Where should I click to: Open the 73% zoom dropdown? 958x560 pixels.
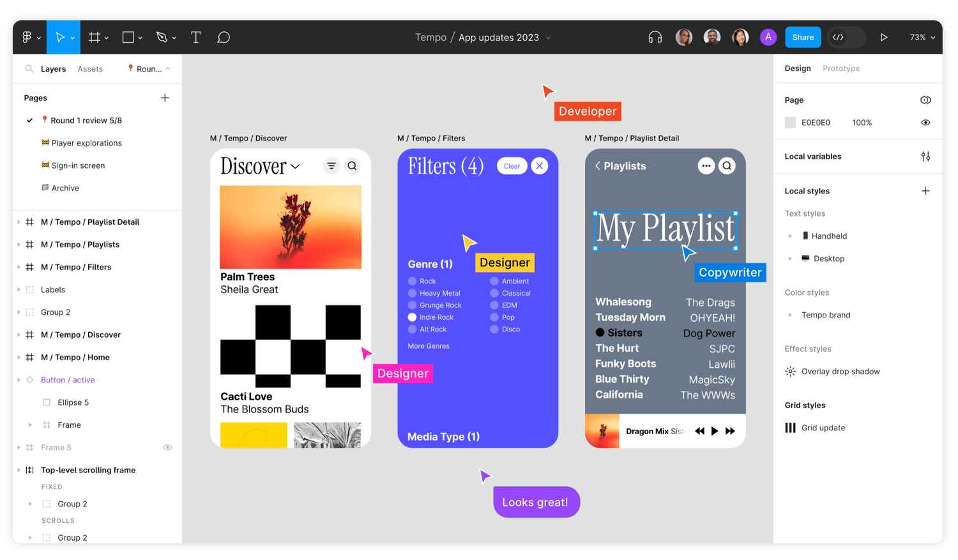[922, 37]
